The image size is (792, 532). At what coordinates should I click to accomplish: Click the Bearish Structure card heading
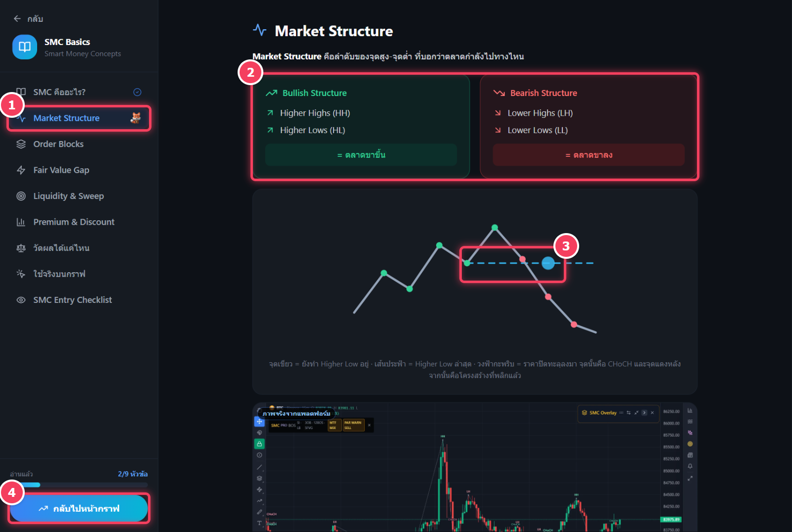[544, 93]
